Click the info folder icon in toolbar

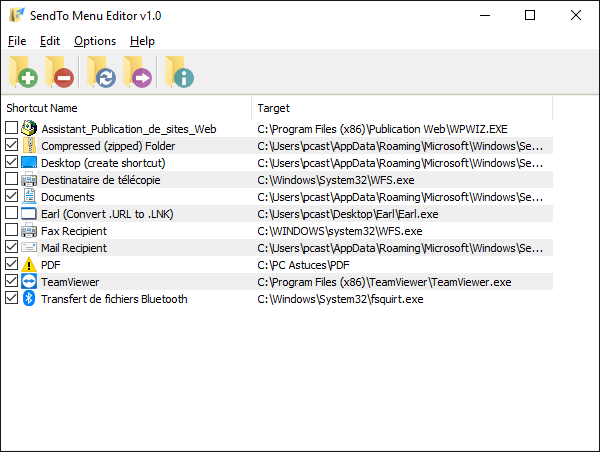coord(179,72)
